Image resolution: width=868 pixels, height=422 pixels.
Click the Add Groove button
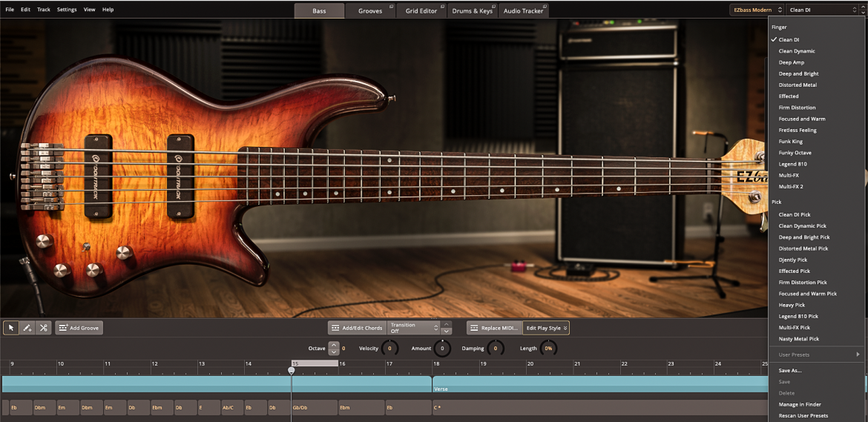pos(79,328)
